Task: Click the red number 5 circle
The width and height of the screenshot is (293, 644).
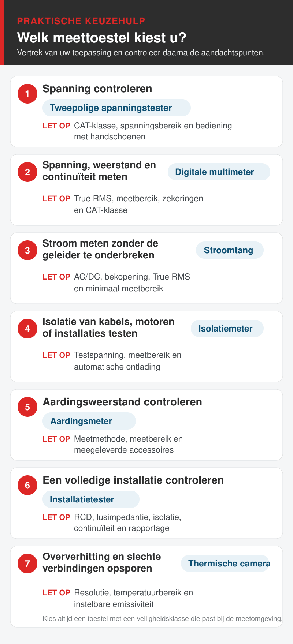Action: click(27, 407)
